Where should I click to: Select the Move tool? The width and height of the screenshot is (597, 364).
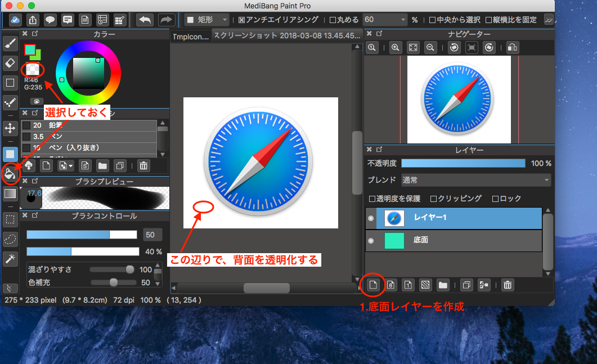[x=10, y=128]
